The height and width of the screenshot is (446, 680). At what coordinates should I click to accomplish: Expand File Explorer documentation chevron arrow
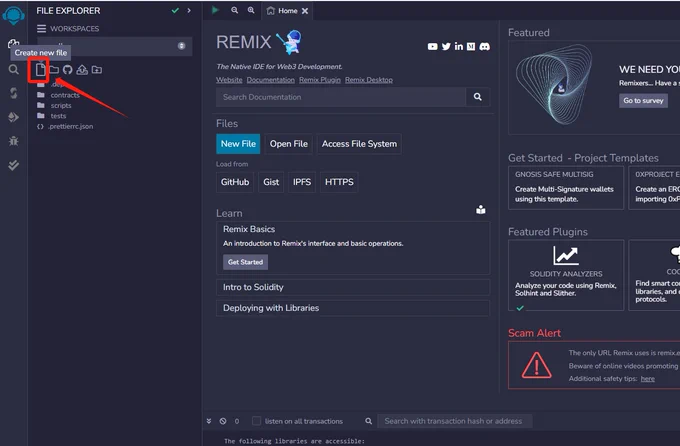(189, 10)
